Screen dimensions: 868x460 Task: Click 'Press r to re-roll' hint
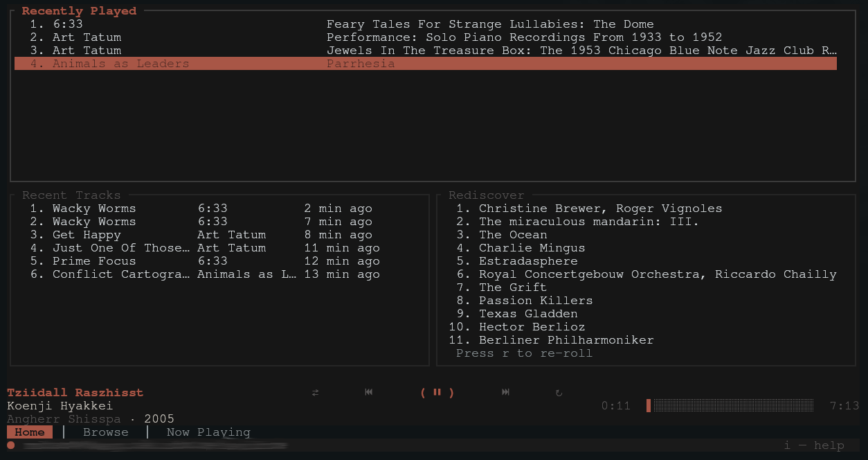click(x=524, y=353)
